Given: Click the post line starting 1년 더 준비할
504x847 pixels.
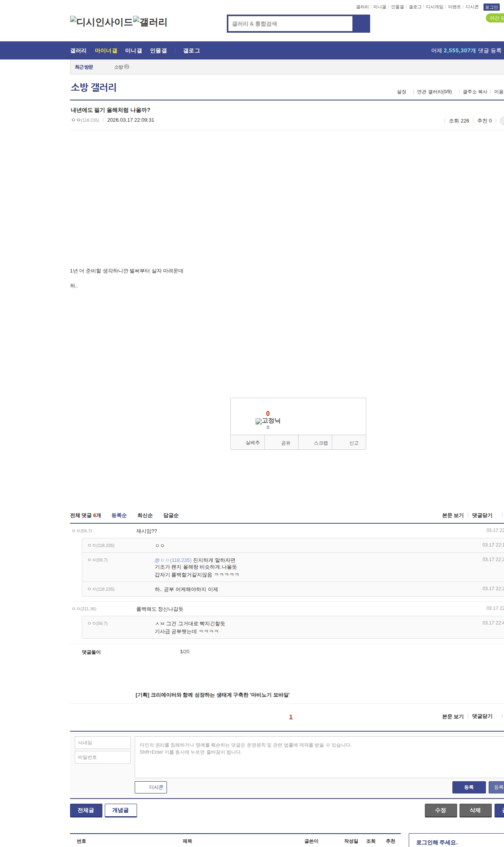Looking at the screenshot, I should [x=126, y=271].
